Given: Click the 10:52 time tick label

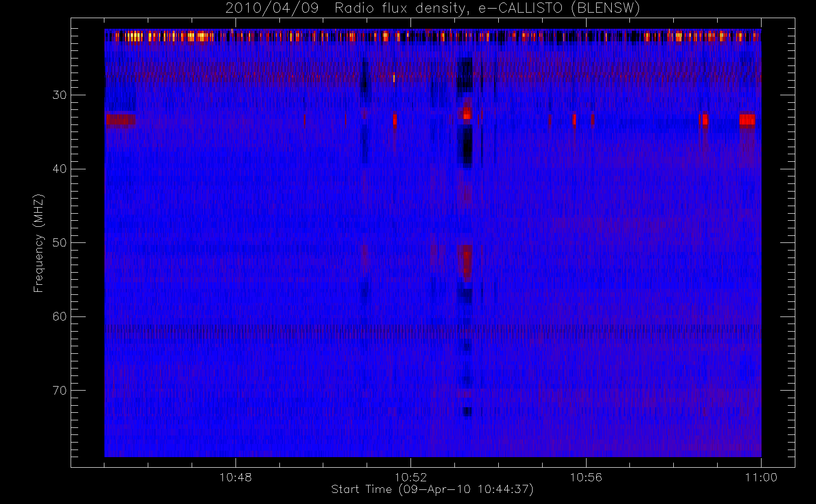Looking at the screenshot, I should [x=411, y=477].
